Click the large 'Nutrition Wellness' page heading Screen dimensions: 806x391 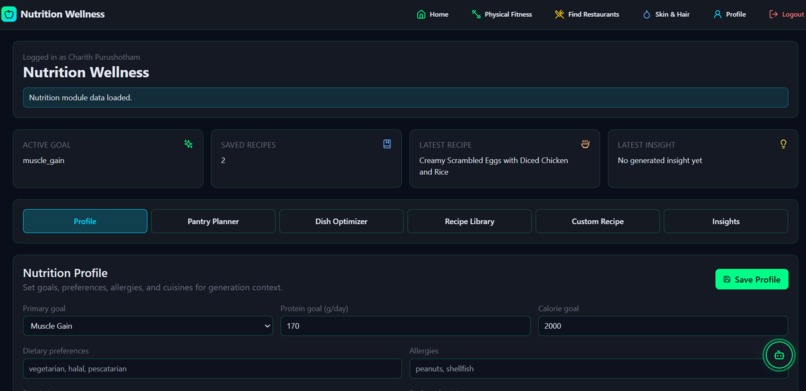click(x=86, y=72)
